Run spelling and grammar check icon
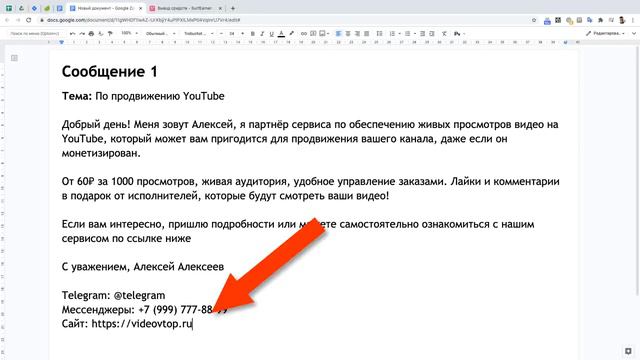Image resolution: width=640 pixels, height=360 pixels. tap(100, 33)
